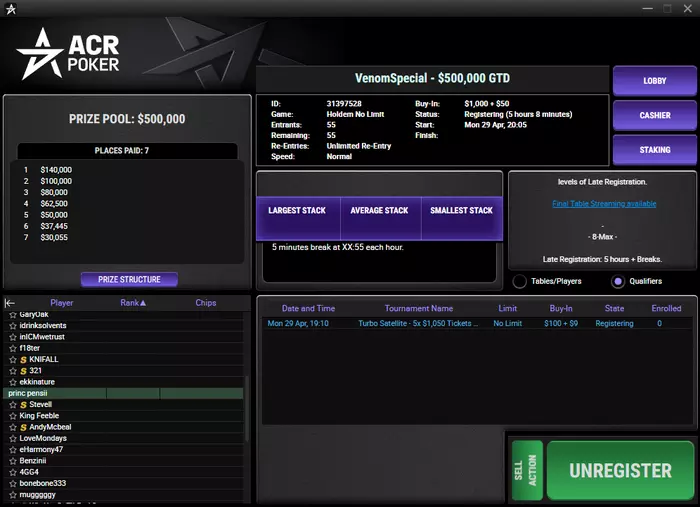Open the Lobby

(654, 81)
